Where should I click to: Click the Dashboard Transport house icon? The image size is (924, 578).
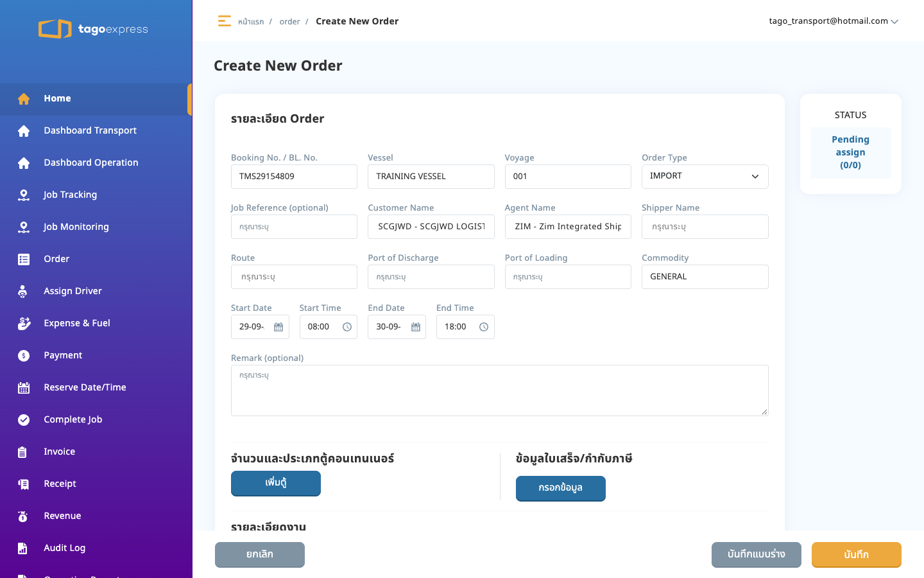[24, 131]
